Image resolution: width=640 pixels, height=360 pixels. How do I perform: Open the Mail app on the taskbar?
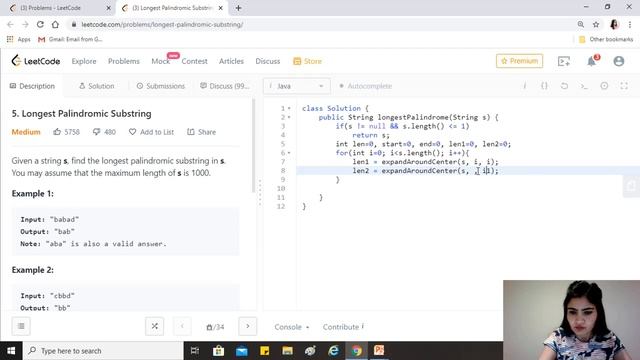click(x=242, y=351)
